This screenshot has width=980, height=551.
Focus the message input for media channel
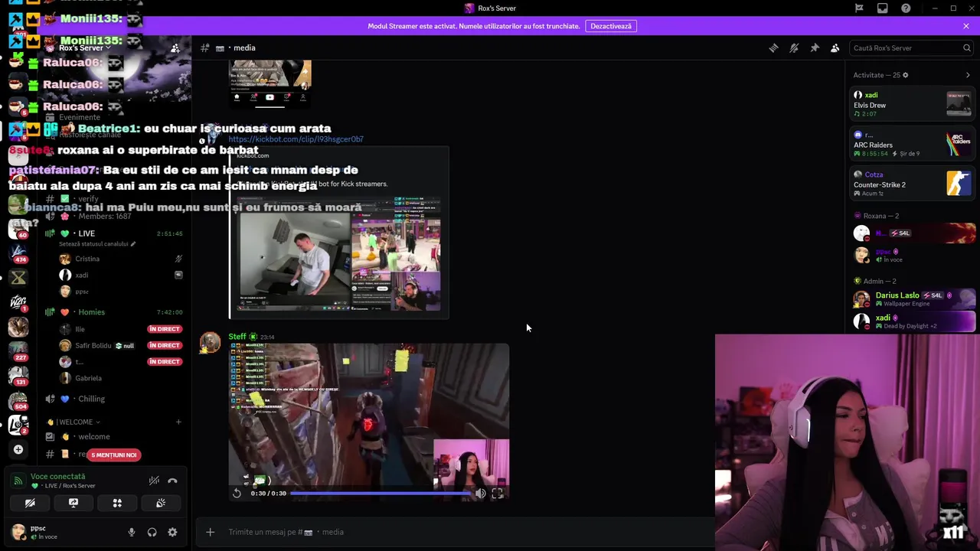point(467,532)
